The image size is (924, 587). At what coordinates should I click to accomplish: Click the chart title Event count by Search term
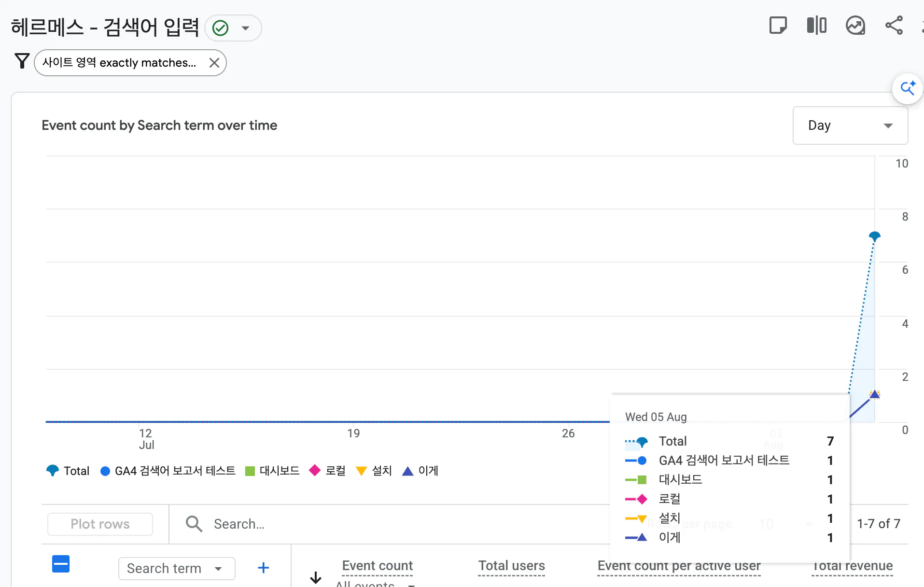[159, 126]
